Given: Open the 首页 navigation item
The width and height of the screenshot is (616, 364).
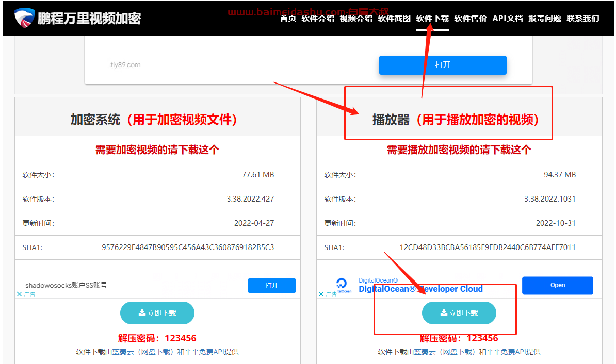Looking at the screenshot, I should (288, 19).
